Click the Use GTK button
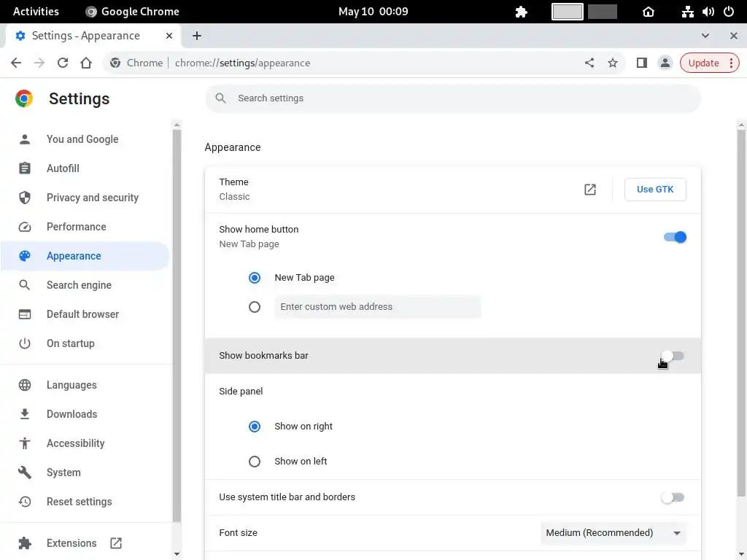Image resolution: width=747 pixels, height=560 pixels. point(655,190)
